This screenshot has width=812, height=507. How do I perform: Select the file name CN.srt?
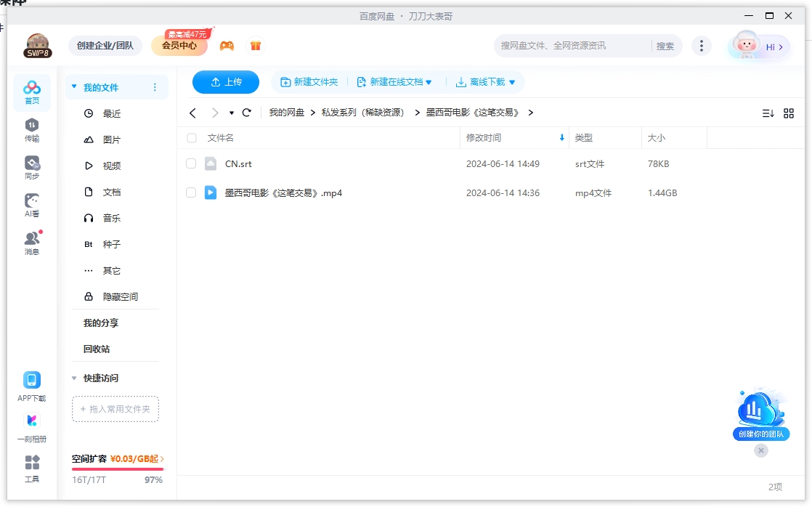coord(238,163)
